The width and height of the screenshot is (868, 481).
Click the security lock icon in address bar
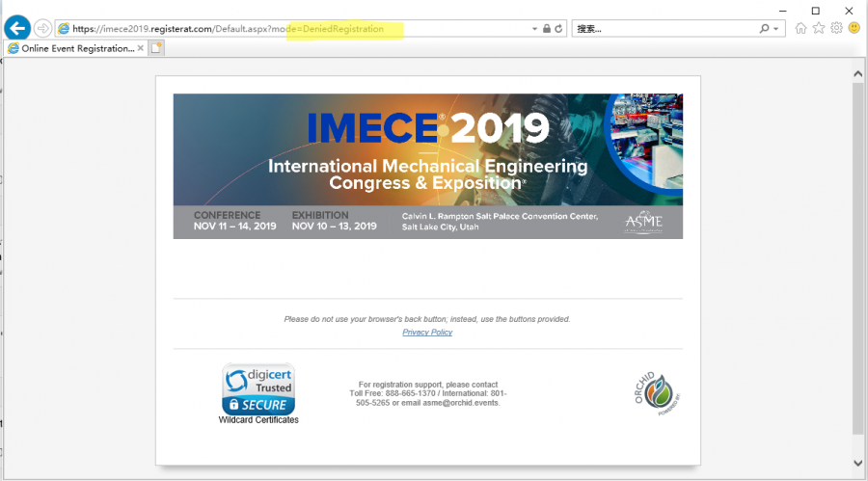[x=547, y=29]
